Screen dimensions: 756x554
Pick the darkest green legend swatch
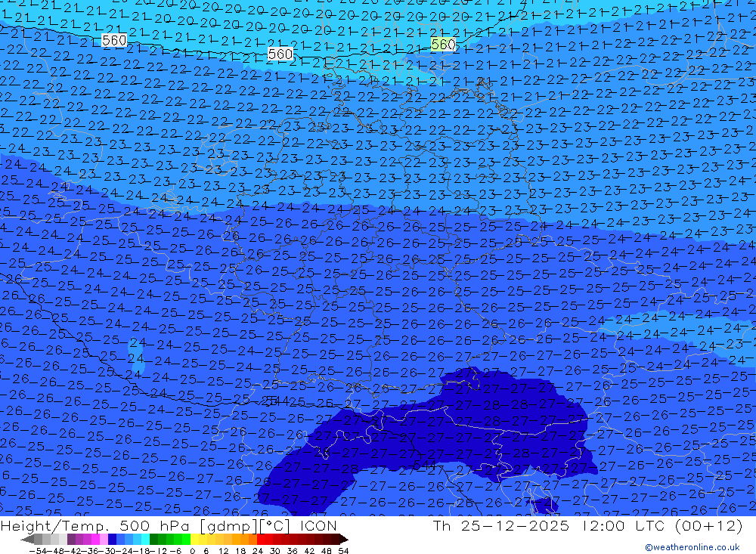[x=153, y=539]
